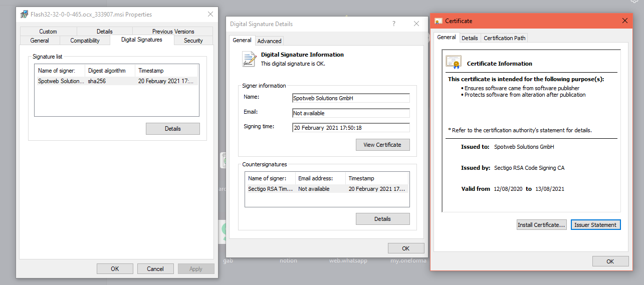
Task: Click the expiry date 13/08/2021
Action: 550,189
